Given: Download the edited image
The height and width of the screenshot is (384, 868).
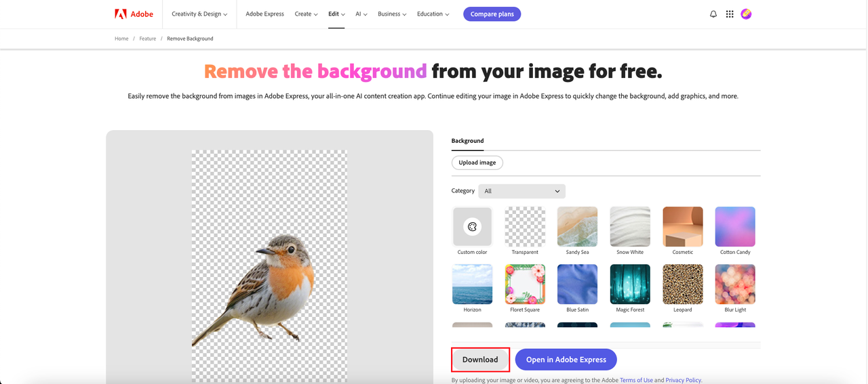Looking at the screenshot, I should (x=480, y=360).
